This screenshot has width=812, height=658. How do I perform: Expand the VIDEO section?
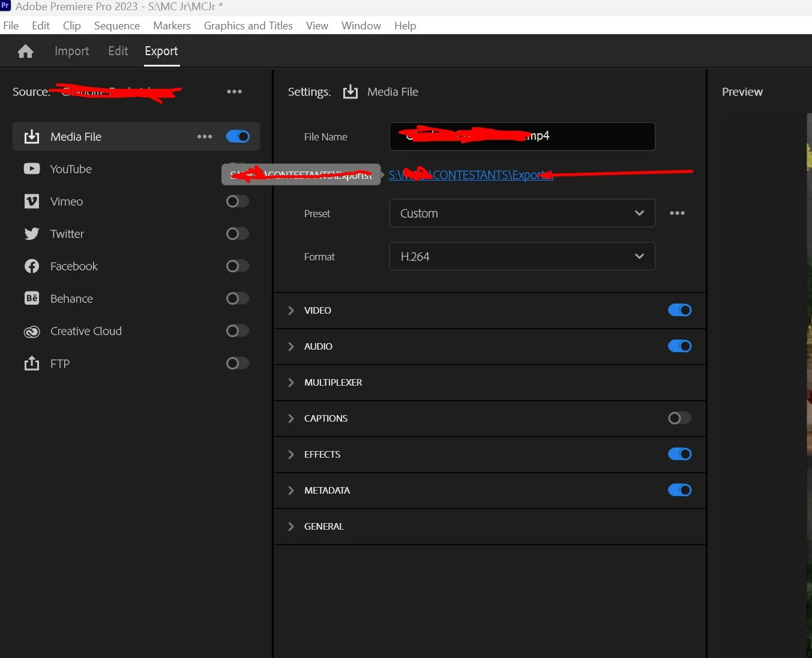[291, 311]
